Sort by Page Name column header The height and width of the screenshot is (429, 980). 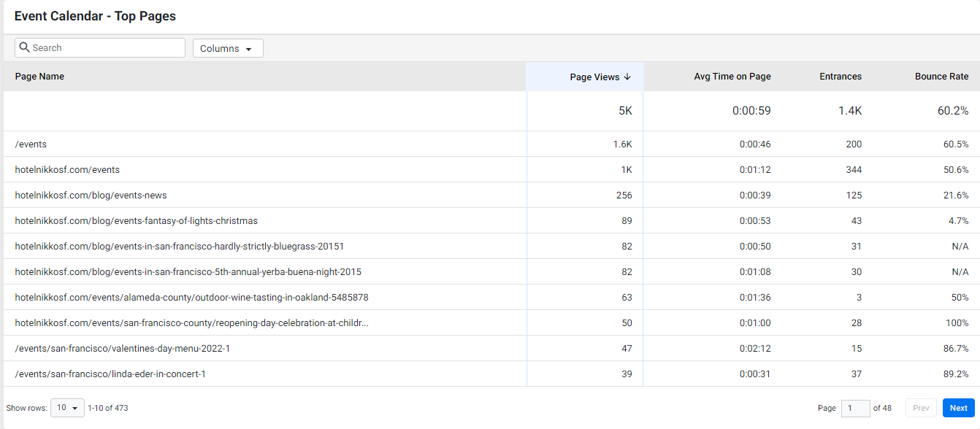39,76
